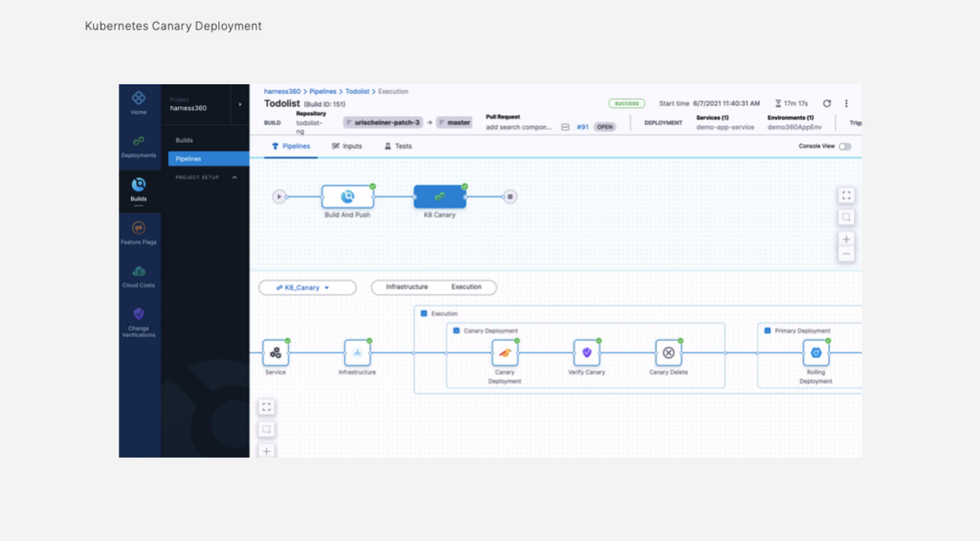This screenshot has height=541, width=980.
Task: Zoom in on the stage graph
Action: (x=846, y=239)
